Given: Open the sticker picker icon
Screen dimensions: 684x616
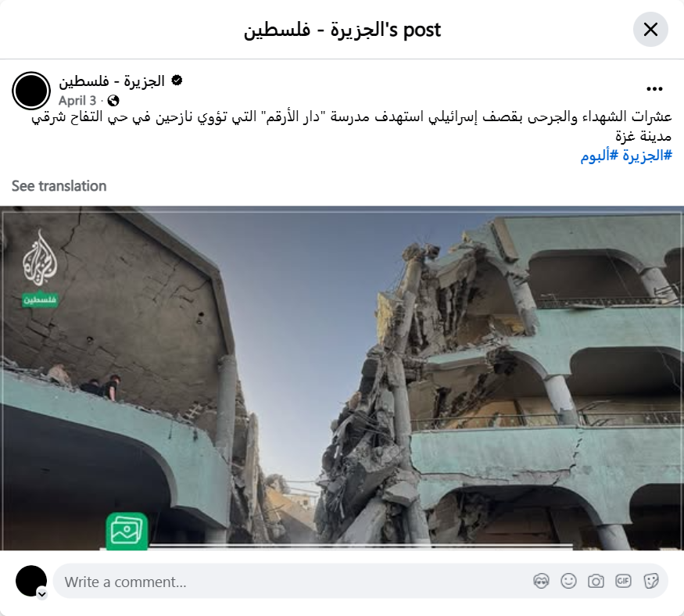Looking at the screenshot, I should [x=651, y=581].
